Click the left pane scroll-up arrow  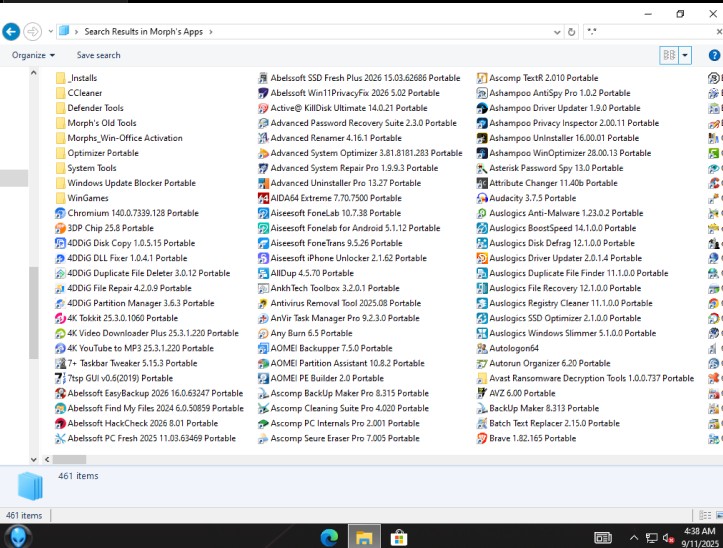click(33, 72)
